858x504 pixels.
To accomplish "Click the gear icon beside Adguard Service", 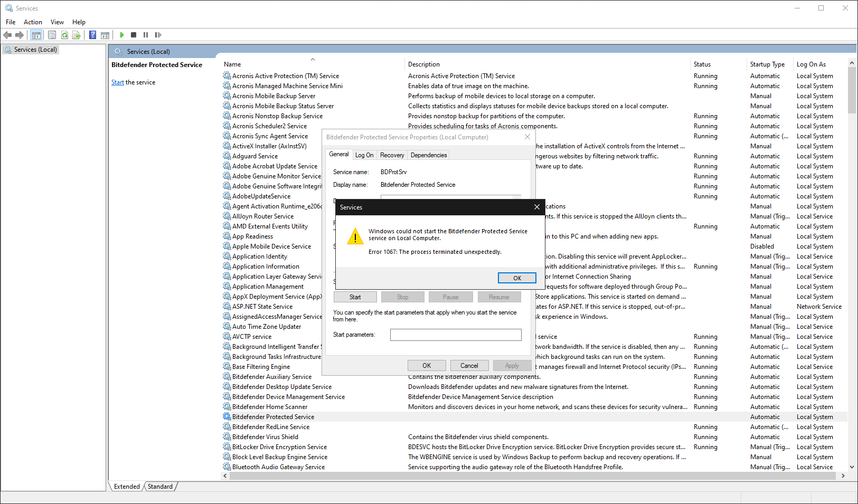I will 227,156.
